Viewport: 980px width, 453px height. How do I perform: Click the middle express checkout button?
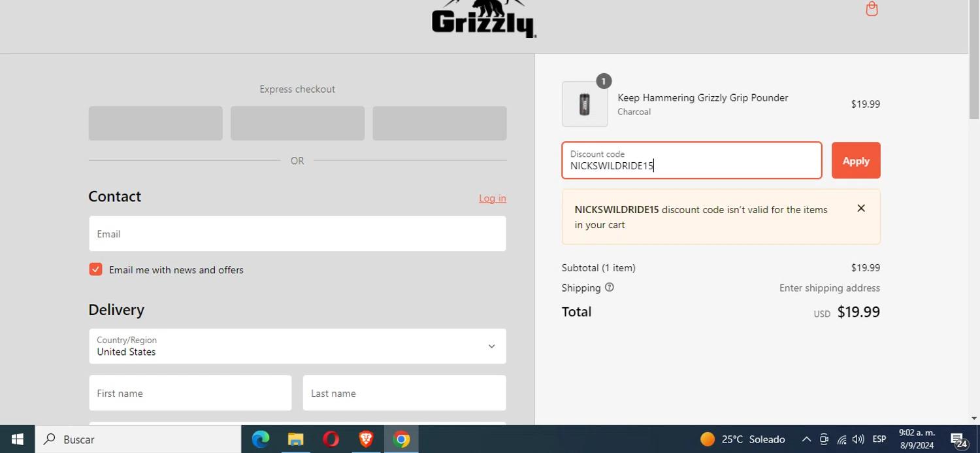click(297, 124)
